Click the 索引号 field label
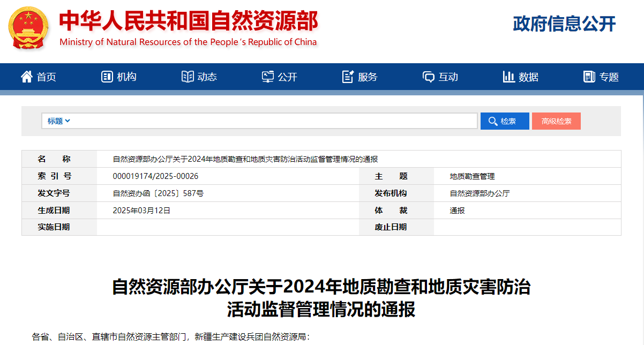This screenshot has height=345, width=644. (54, 176)
